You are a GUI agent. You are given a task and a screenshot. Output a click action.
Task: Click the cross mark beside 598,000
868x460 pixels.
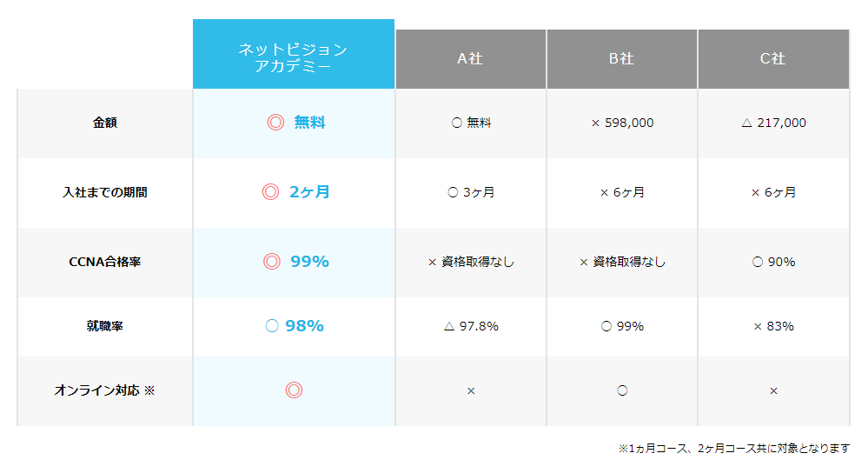click(595, 123)
